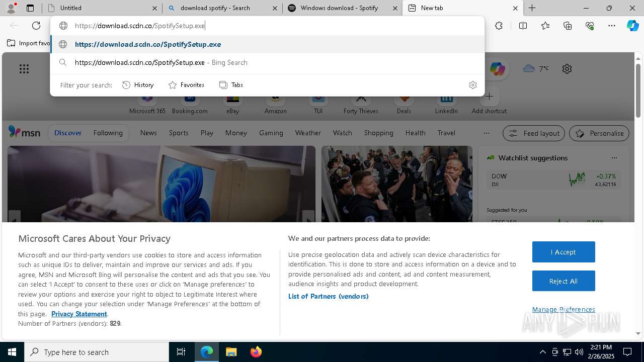
Task: Open List of Partners (vendors) link
Action: (x=328, y=296)
